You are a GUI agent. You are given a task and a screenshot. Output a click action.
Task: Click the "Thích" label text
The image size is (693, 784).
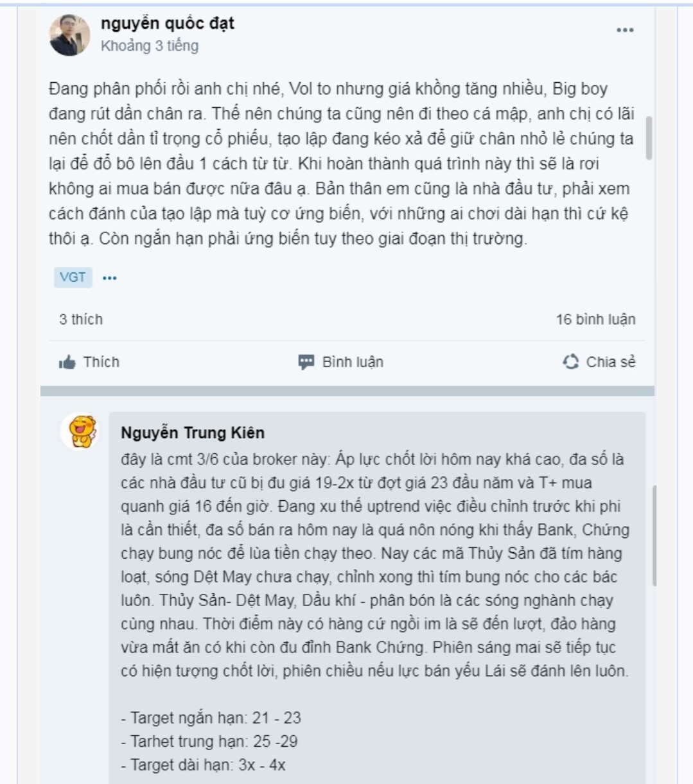pos(101,362)
